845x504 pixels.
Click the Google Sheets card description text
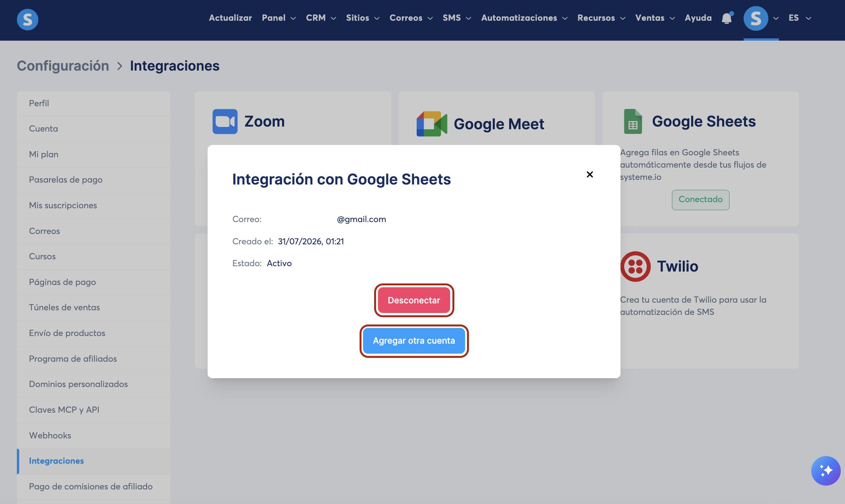pyautogui.click(x=693, y=165)
